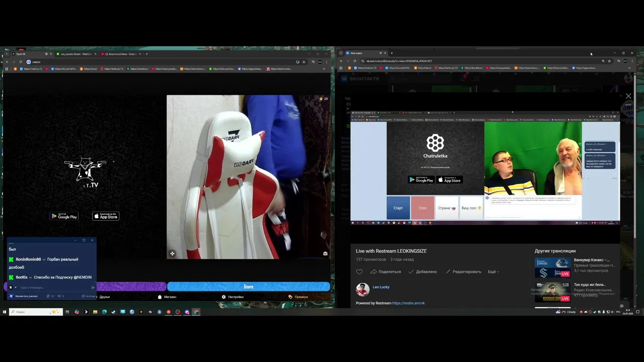Open the right browser three-dot menu
The width and height of the screenshot is (644, 362).
[632, 61]
